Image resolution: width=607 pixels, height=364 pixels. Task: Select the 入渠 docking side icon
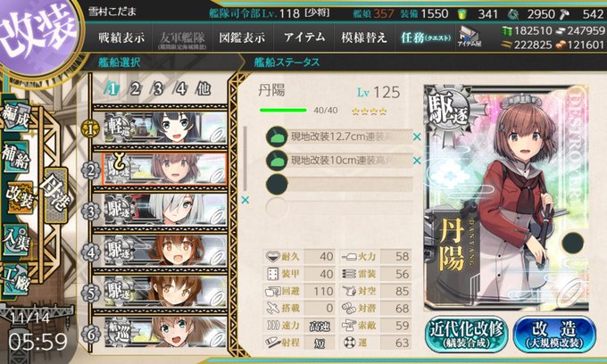click(x=17, y=239)
